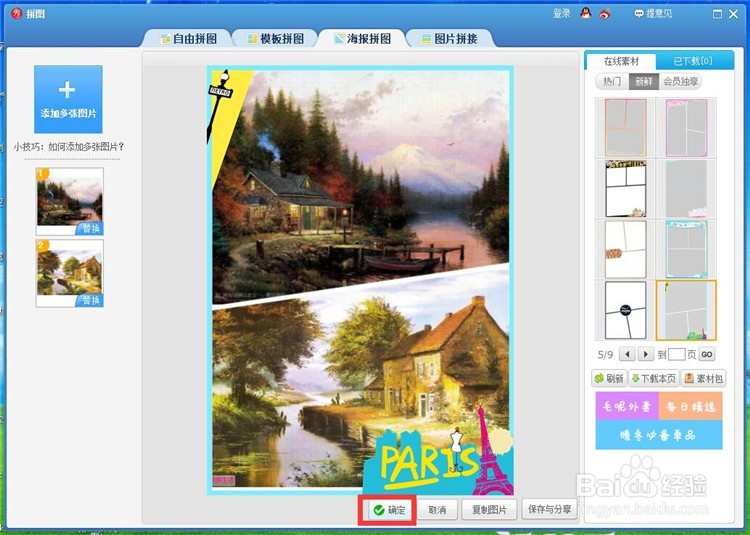Viewport: 750px width, 535px height.
Task: Choose the orange-bordered grid template
Action: coord(626,128)
